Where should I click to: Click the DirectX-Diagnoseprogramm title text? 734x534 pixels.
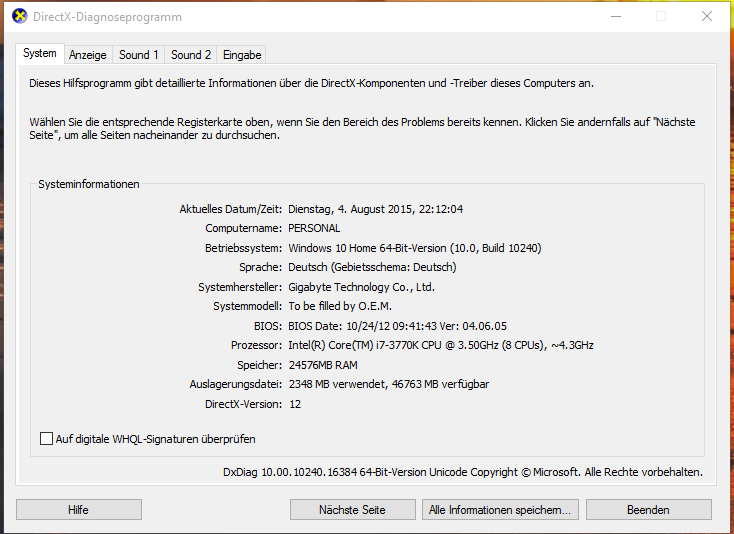[107, 17]
